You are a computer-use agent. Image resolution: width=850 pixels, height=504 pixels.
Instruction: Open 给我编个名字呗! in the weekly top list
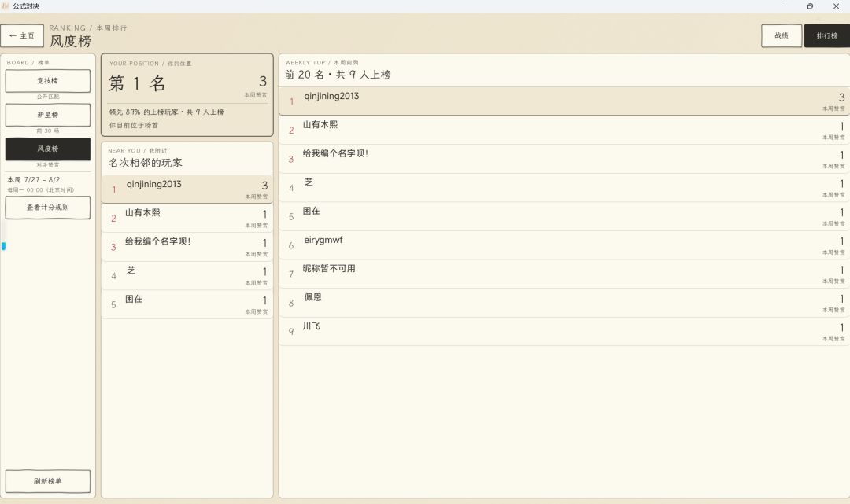point(564,159)
